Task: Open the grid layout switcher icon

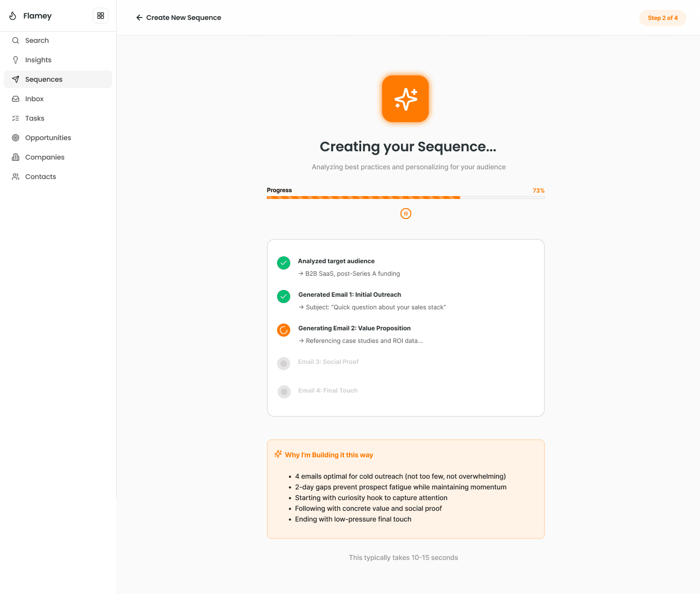Action: (101, 16)
